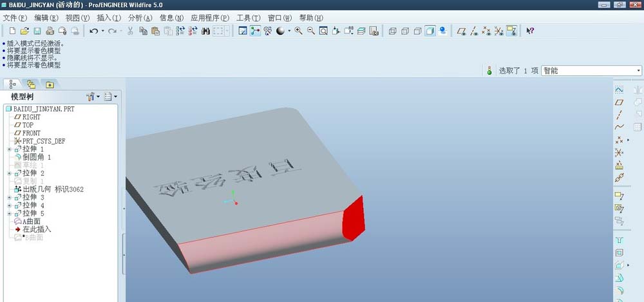Open the context-sensitive Help pointer icon
Image resolution: width=644 pixels, height=302 pixels.
pos(530,31)
